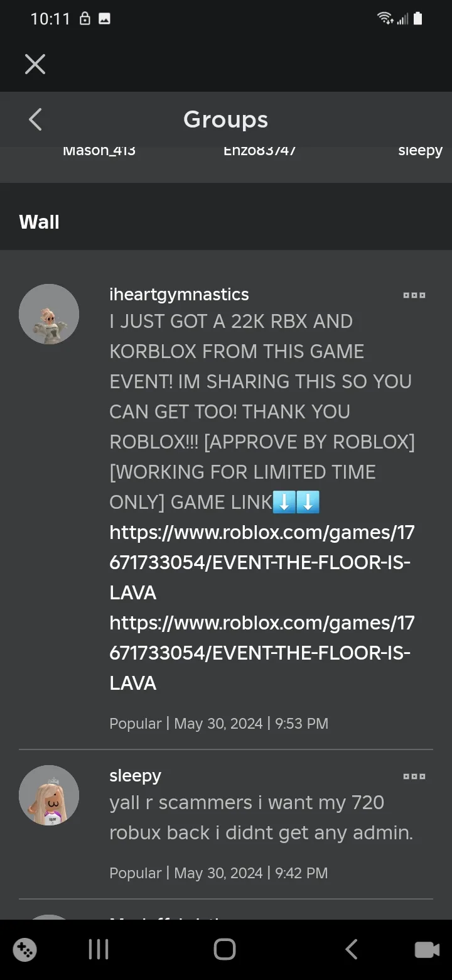Select member sleepy in members row
452x980 pixels.
coord(421,151)
